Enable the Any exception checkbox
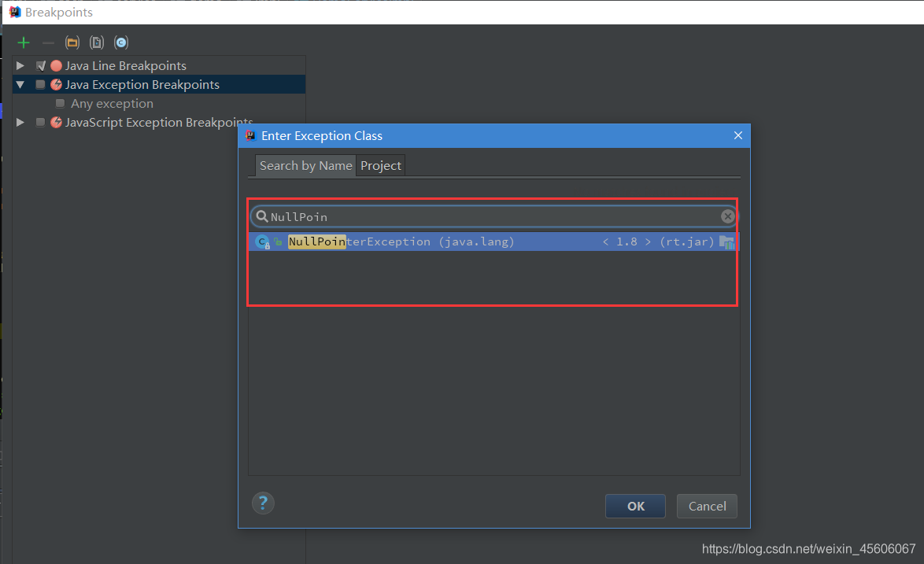Screen dimensions: 924x564 (60, 104)
